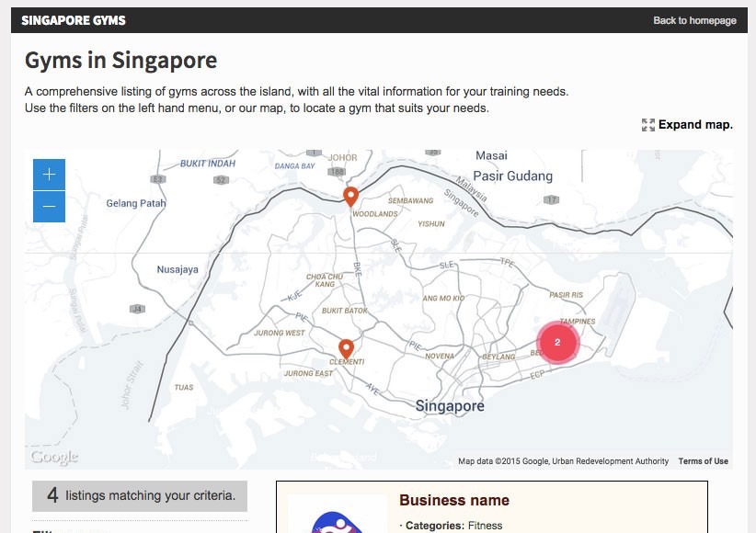Click the Jurong East map label
Screen dimensions: 756x533
click(x=308, y=373)
